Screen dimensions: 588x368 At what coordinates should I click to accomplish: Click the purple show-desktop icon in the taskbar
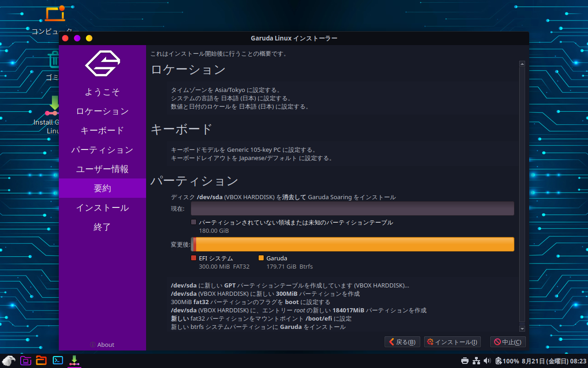pos(25,361)
